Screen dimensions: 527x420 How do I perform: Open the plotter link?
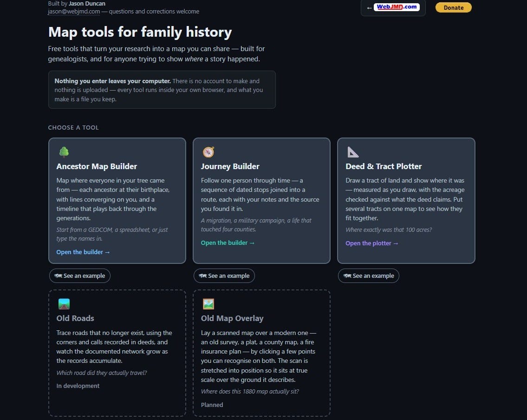372,243
